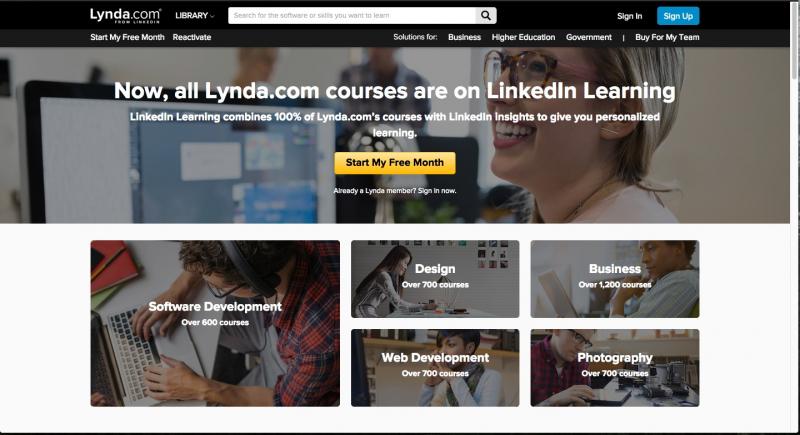
Task: Open the Photography courses tile
Action: [x=615, y=368]
